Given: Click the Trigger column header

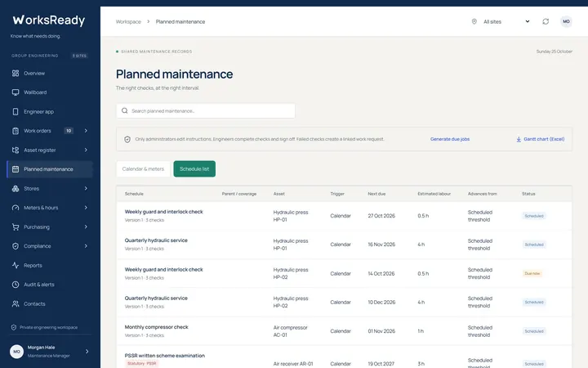Looking at the screenshot, I should [x=337, y=194].
